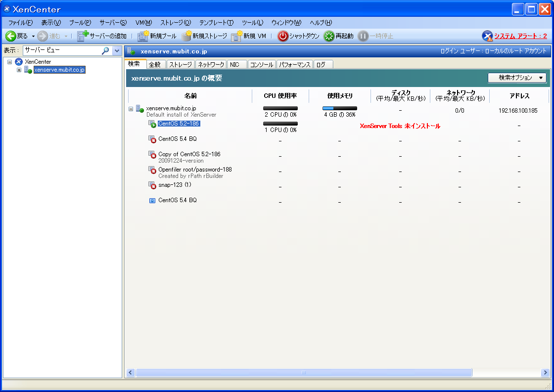
Task: Open the Storage (ストレージ) menu
Action: pos(176,23)
